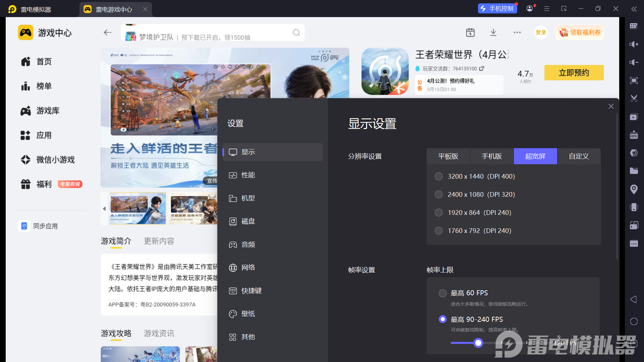Click the 立即预约 reservation button
Screen dimensions: 644x362
click(574, 72)
